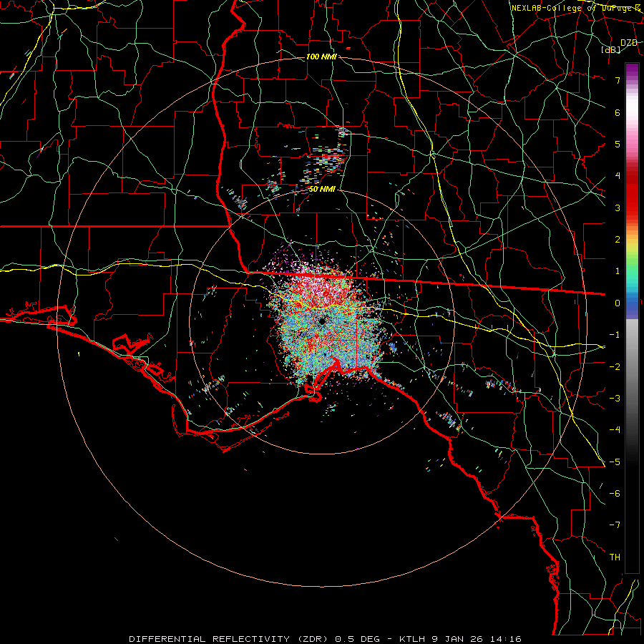Click the 6 dB value on color scale

coord(618,112)
